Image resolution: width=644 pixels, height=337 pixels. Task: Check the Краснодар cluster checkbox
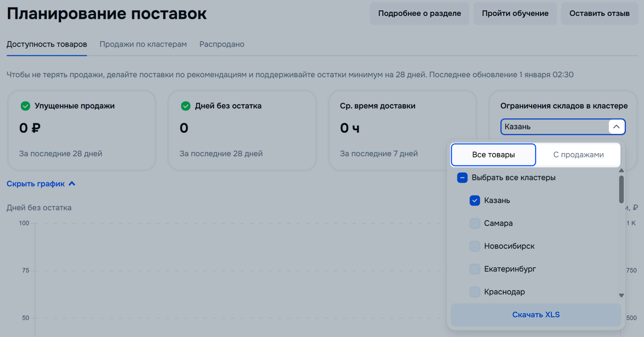(x=475, y=292)
